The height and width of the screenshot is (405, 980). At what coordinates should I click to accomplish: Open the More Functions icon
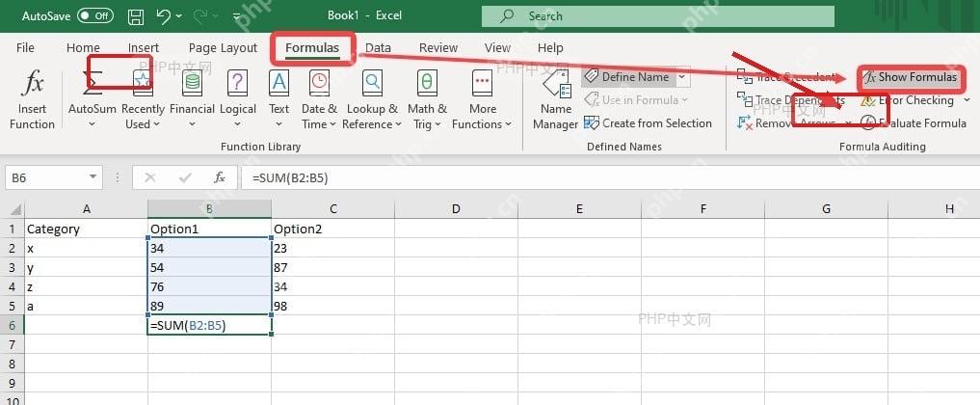point(482,82)
